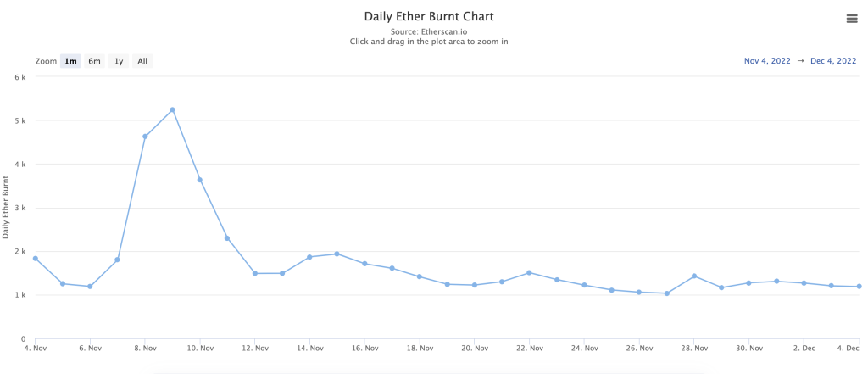Viewport: 868px width, 374px height.
Task: Click the Daily Ether Burnt Chart title
Action: click(x=428, y=16)
